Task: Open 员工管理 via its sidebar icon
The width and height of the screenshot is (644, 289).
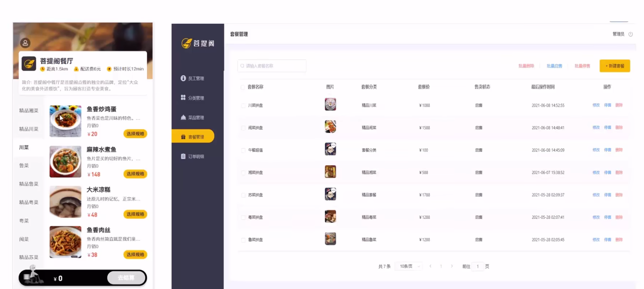Action: pyautogui.click(x=183, y=78)
